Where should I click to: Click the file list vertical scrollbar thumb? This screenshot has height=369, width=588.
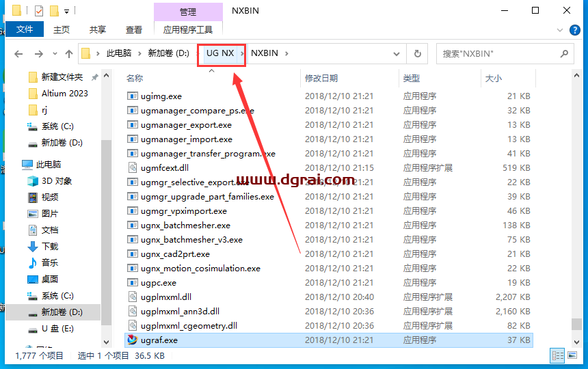(x=576, y=324)
